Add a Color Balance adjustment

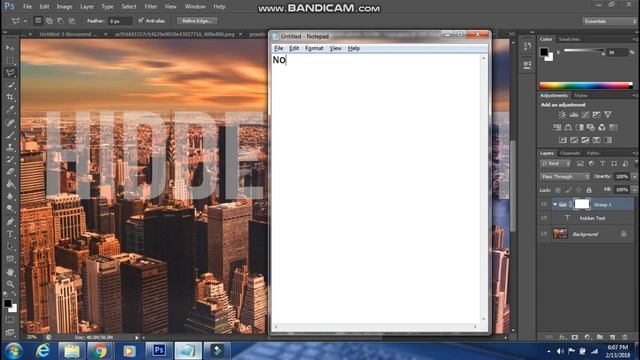(568, 127)
